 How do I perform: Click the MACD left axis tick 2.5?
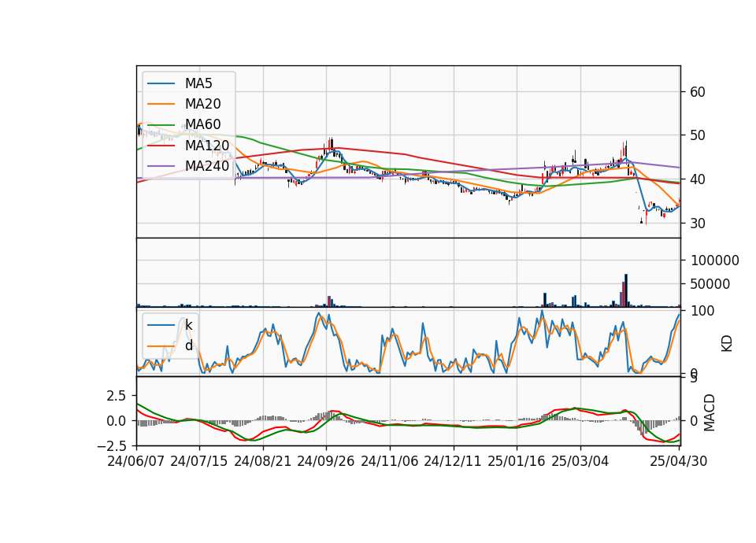117,396
